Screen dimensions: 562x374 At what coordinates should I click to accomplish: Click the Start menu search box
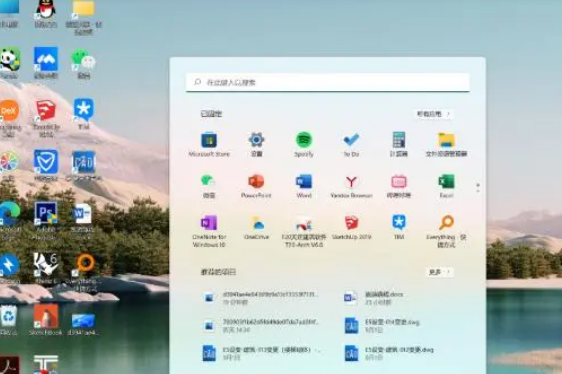(x=328, y=82)
